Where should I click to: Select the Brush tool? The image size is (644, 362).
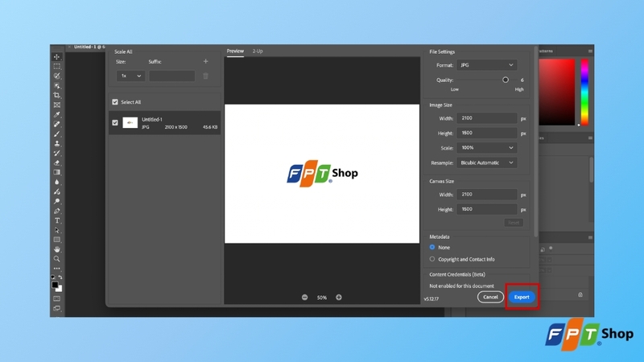56,134
